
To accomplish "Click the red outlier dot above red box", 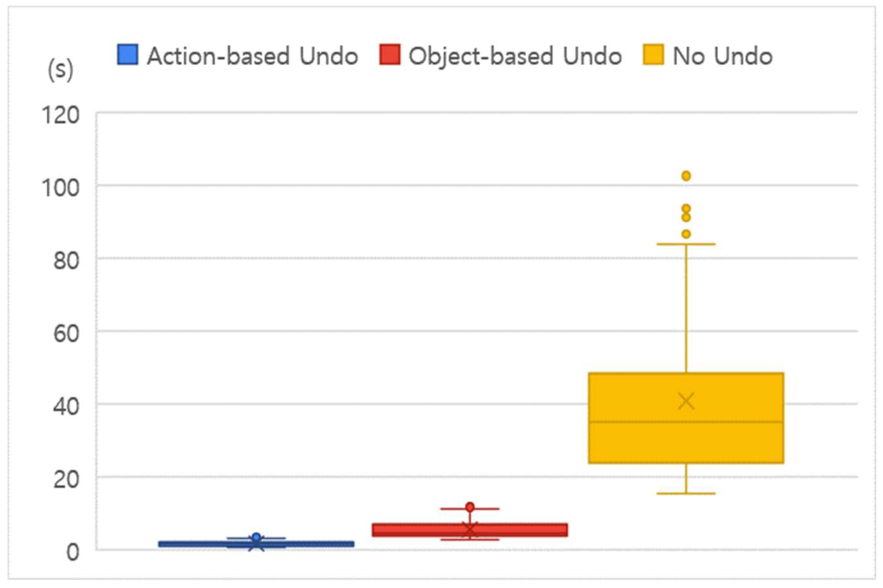I will click(470, 507).
